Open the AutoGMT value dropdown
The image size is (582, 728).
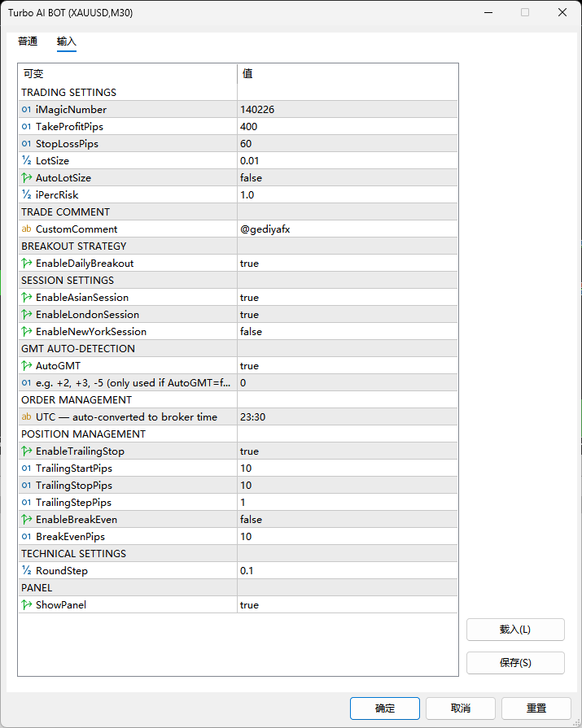[x=347, y=366]
